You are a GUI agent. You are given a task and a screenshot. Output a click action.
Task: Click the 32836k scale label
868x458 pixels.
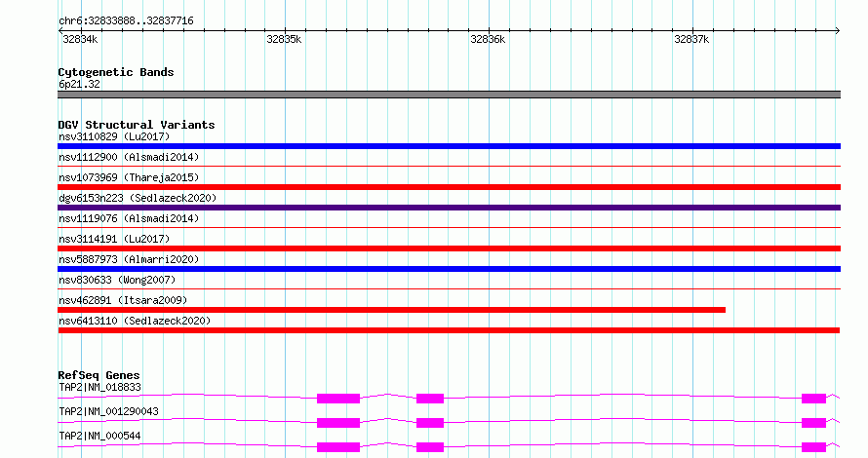488,39
